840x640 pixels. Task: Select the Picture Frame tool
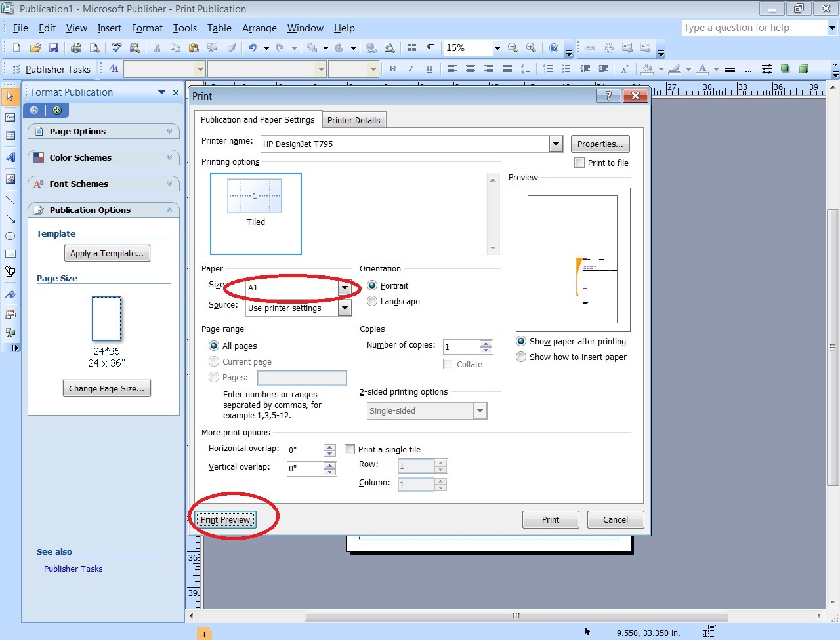point(10,179)
